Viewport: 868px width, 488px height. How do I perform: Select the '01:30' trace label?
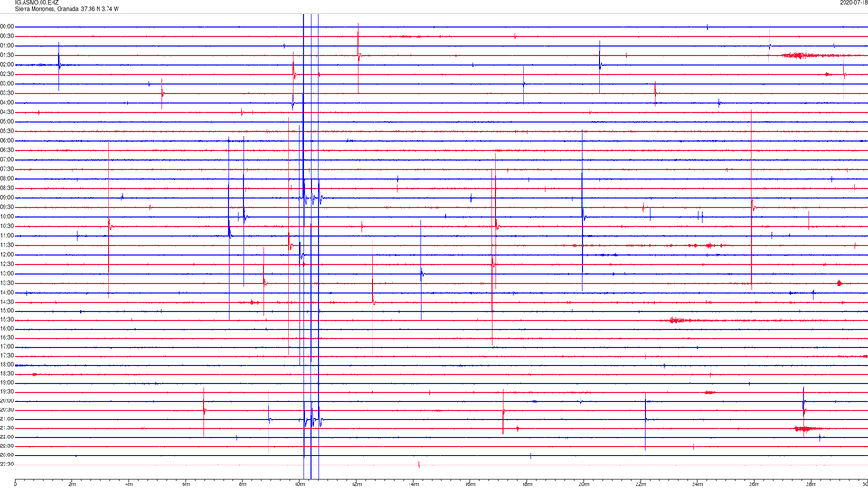click(7, 55)
